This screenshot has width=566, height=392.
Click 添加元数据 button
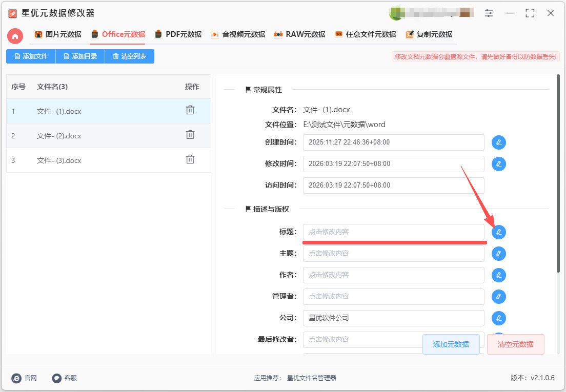(x=451, y=344)
